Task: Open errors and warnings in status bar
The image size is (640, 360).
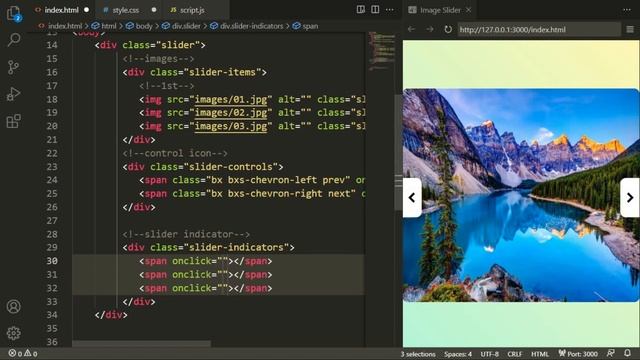Action: tap(23, 353)
